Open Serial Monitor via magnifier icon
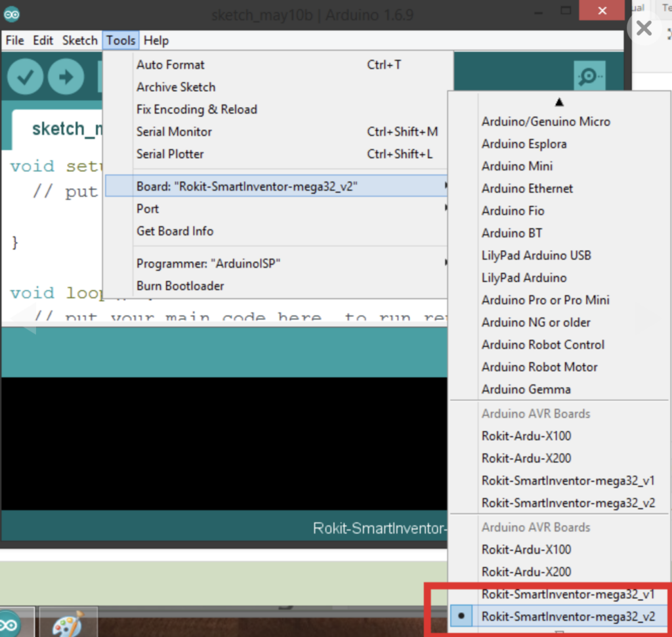 [588, 77]
